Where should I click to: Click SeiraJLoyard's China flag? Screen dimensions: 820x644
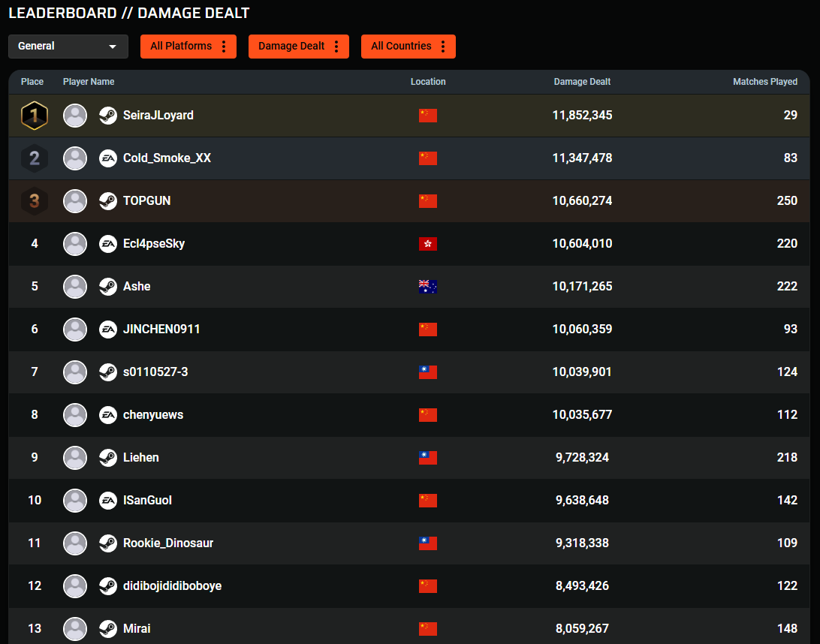(428, 116)
